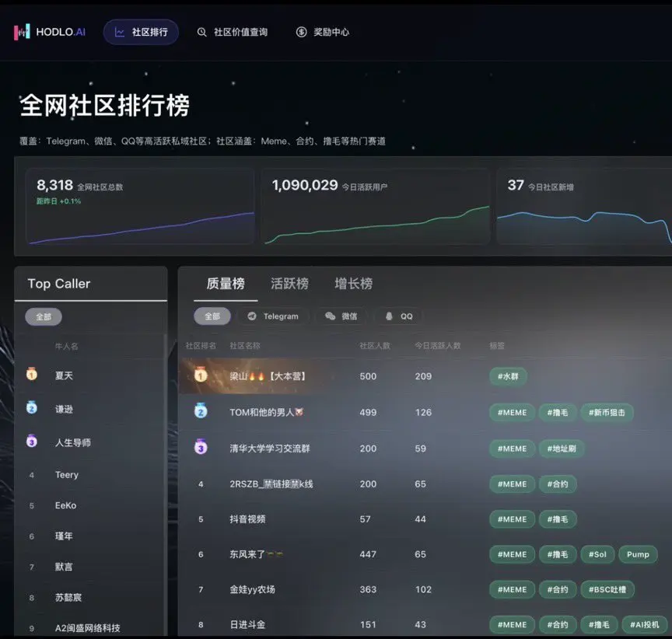Open community 梁山【大本营】
The height and width of the screenshot is (639, 672).
[x=268, y=376]
